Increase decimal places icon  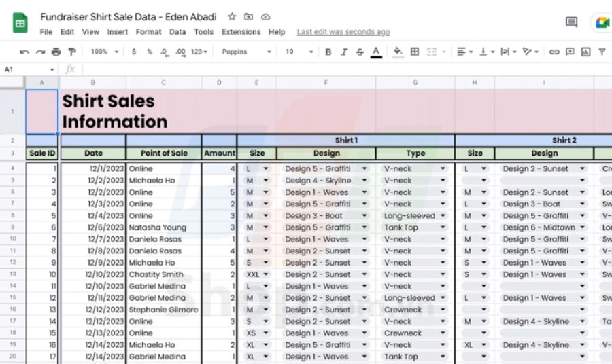coord(181,52)
